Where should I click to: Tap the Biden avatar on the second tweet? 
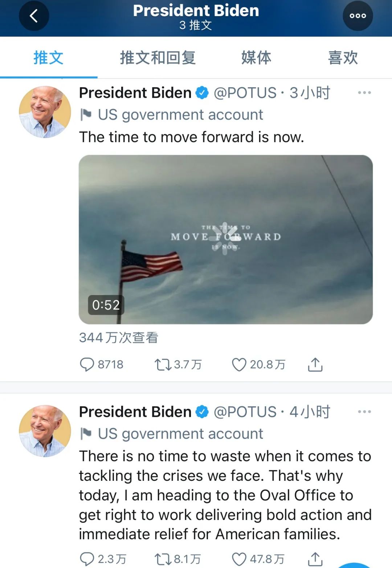[x=45, y=431]
